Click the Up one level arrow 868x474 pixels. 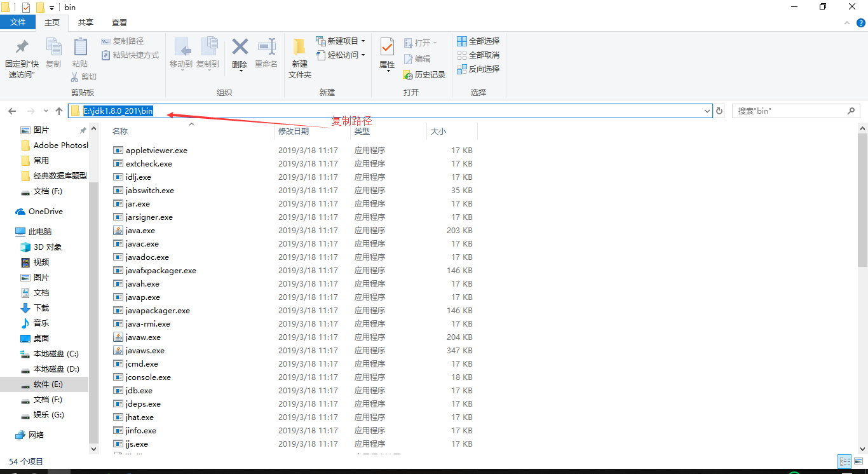click(x=59, y=111)
